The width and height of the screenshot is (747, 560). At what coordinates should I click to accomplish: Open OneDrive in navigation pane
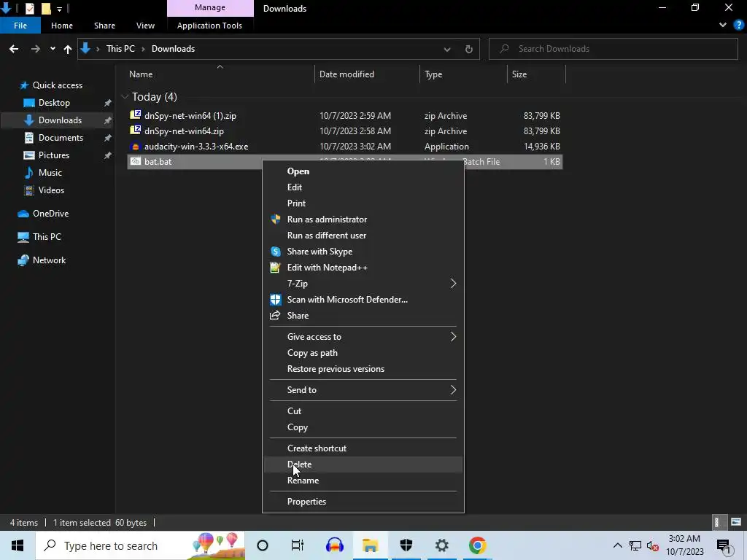pos(50,214)
